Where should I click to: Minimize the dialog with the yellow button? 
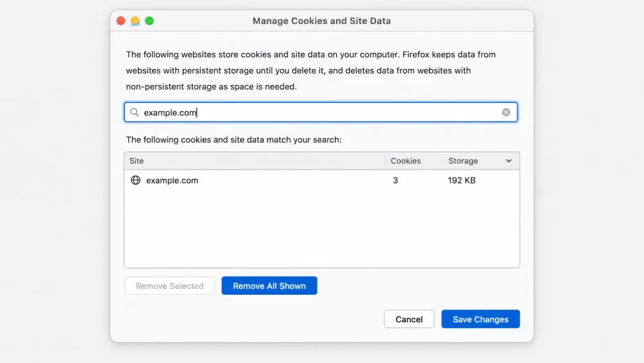[135, 21]
